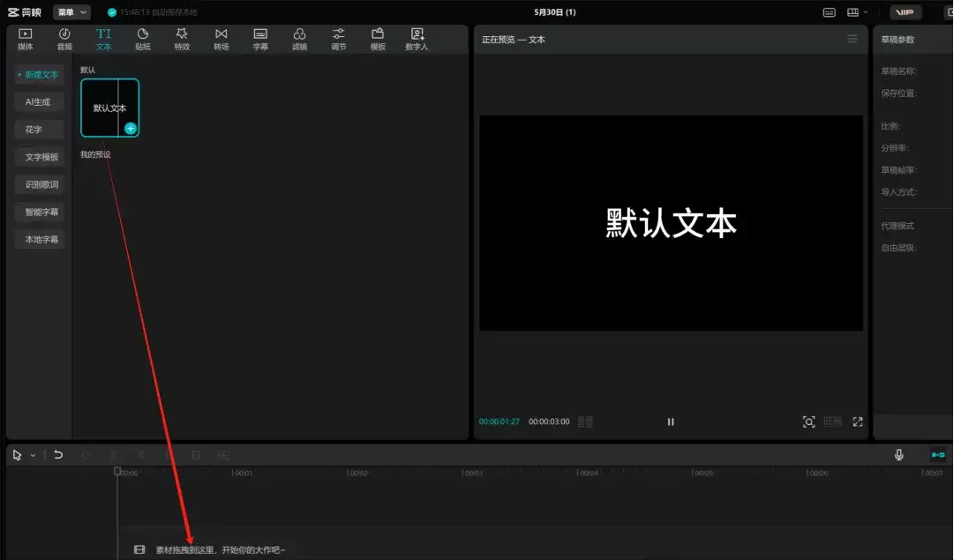Open the 调节 adjustment tab
This screenshot has width=954, height=560.
click(338, 39)
